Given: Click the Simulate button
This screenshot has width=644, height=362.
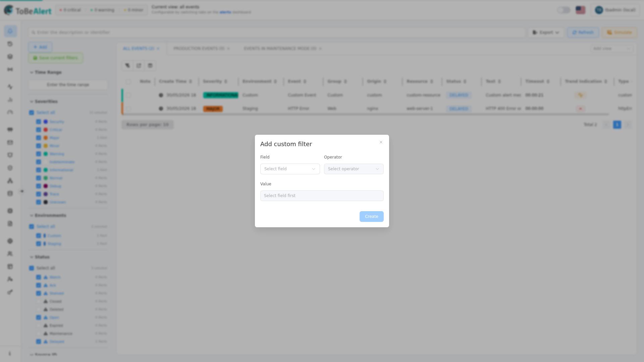Looking at the screenshot, I should point(619,33).
